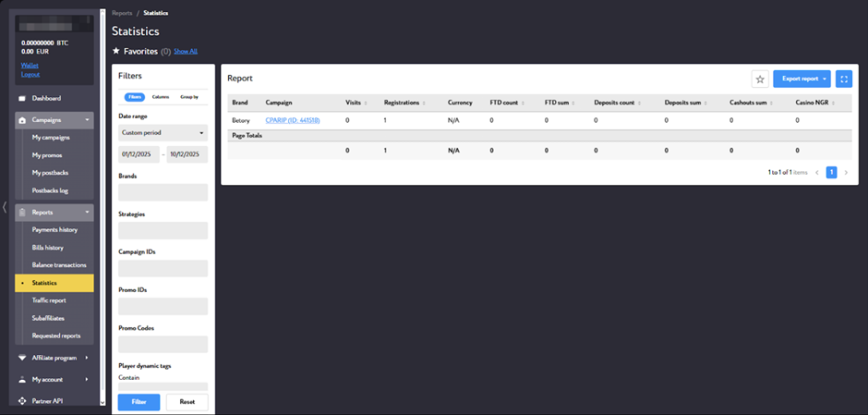This screenshot has height=415, width=868.
Task: Switch to Columns toggle option
Action: click(x=161, y=96)
